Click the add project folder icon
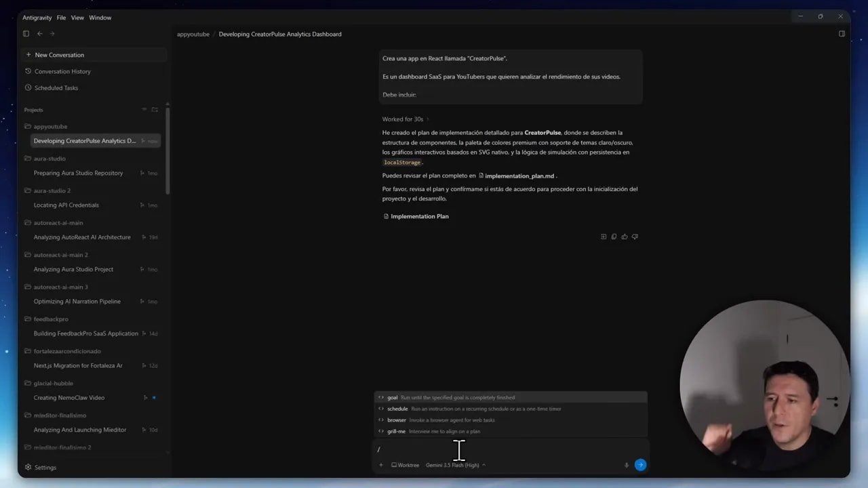This screenshot has height=488, width=868. coord(155,110)
